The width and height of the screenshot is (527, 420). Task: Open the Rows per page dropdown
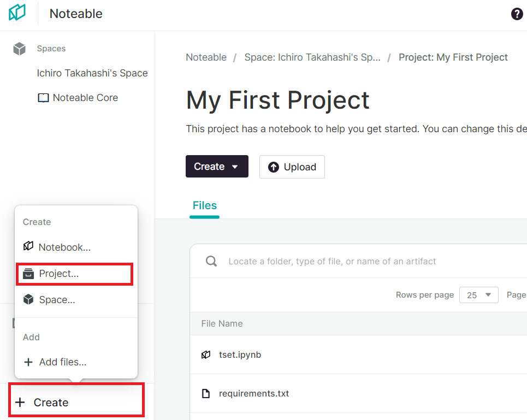click(478, 295)
